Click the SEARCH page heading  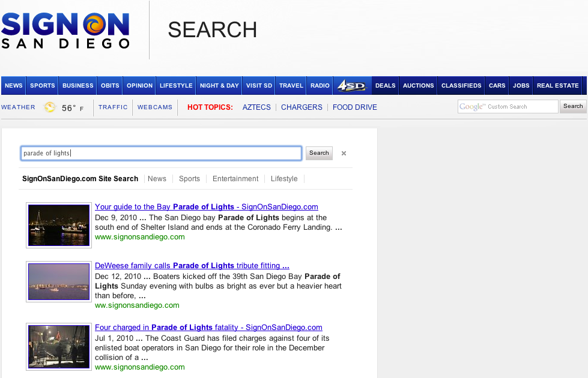212,30
